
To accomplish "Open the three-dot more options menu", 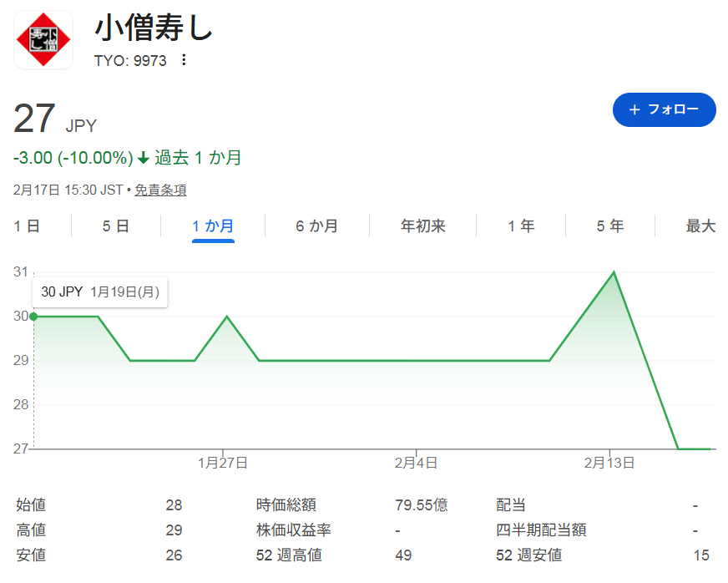I will click(185, 61).
